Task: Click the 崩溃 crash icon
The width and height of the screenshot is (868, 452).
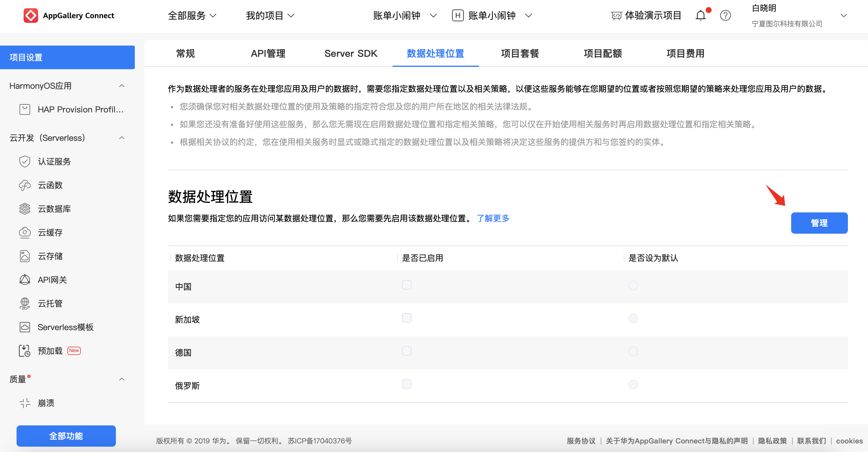Action: (x=25, y=403)
